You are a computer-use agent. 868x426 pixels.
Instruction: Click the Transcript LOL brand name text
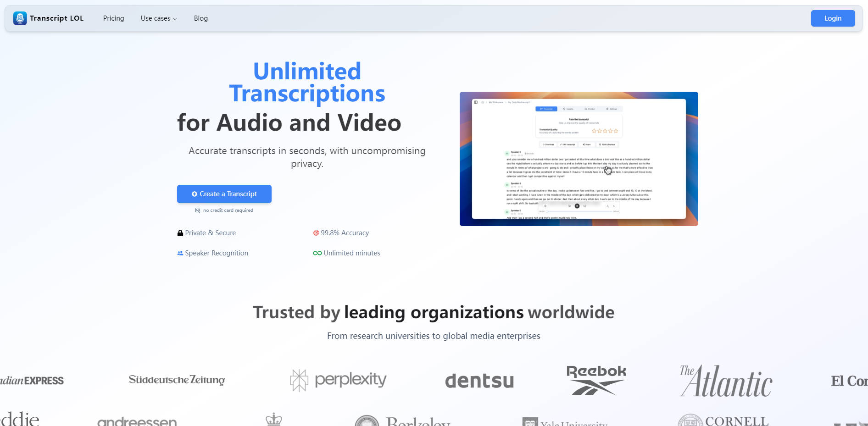(x=56, y=18)
